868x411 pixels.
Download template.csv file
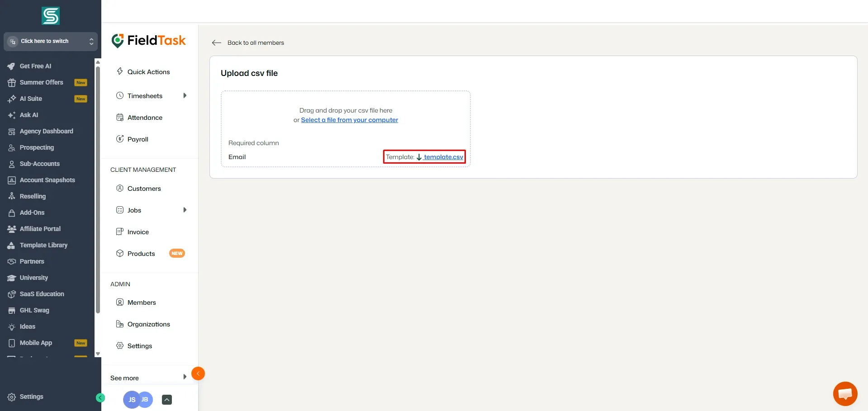click(x=443, y=157)
